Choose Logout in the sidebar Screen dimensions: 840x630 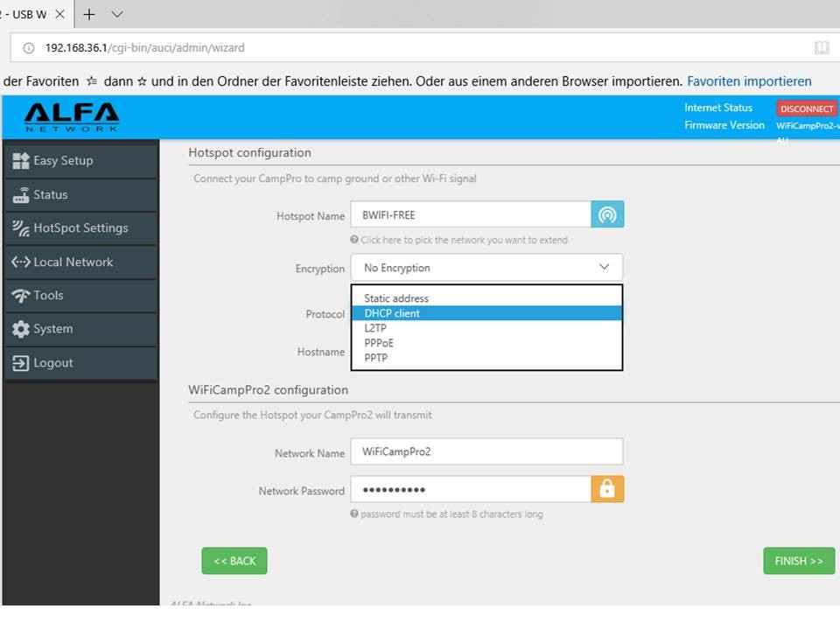(x=80, y=363)
